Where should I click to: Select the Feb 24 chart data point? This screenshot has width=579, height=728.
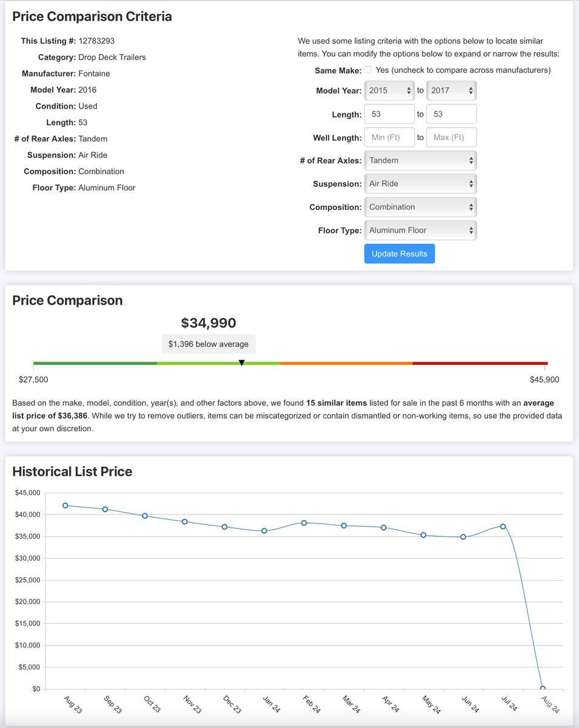[x=304, y=523]
